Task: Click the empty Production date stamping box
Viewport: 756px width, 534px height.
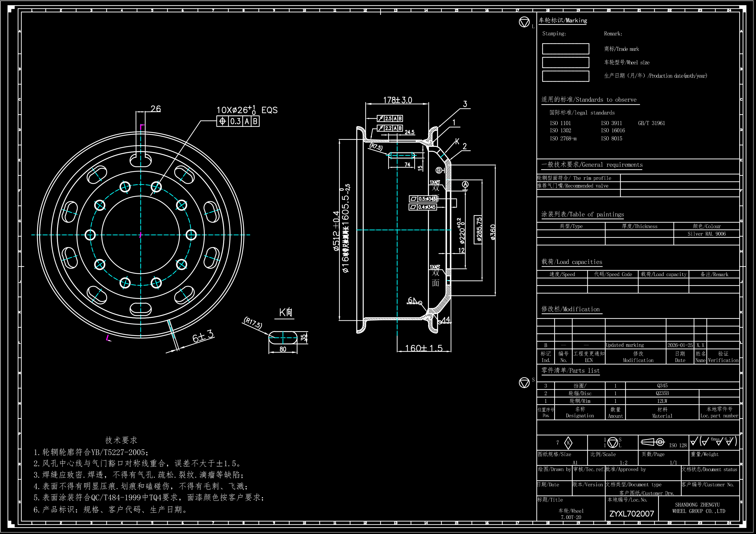Action: (565, 76)
